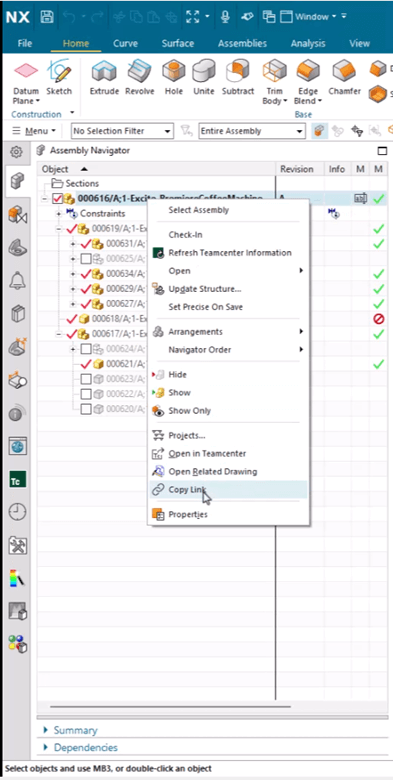Click the Unite tool icon
393x780 pixels.
[x=203, y=71]
